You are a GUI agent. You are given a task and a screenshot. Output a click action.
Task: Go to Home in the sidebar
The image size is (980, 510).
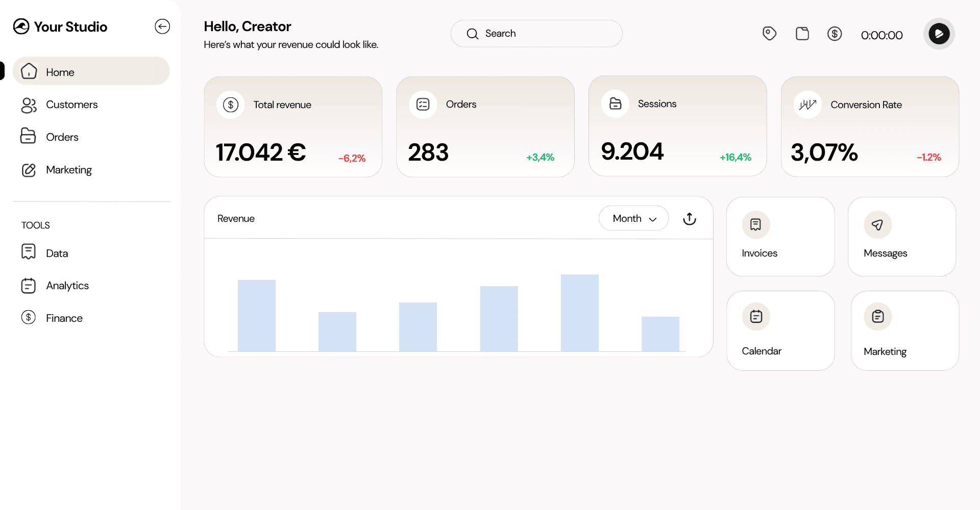coord(91,71)
